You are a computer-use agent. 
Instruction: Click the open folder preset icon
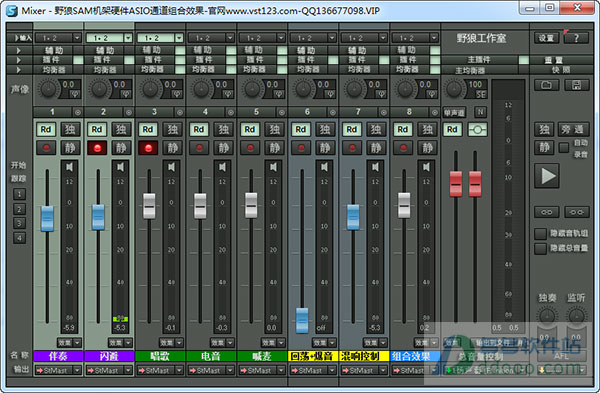[546, 85]
